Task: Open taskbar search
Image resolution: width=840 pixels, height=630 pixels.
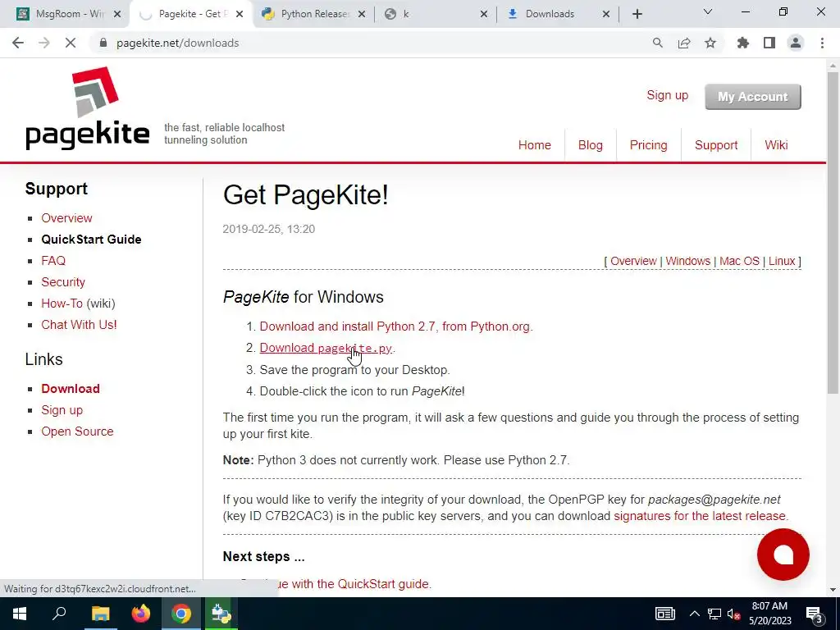Action: [59, 614]
